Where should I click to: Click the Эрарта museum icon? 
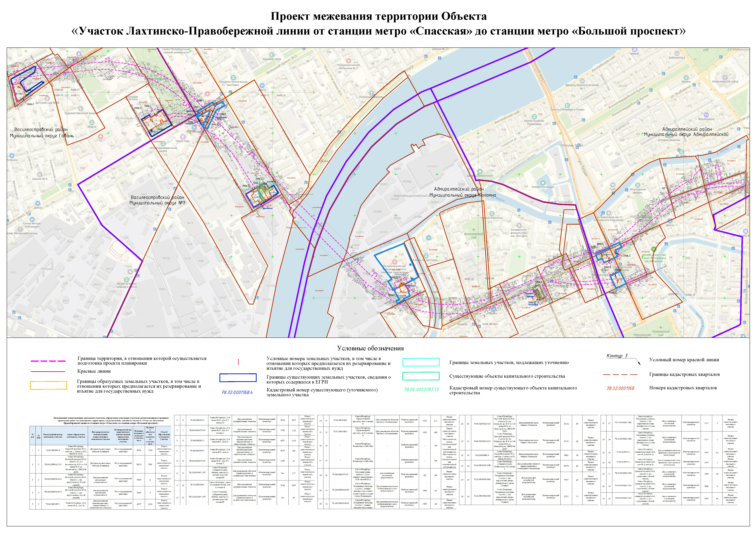pyautogui.click(x=92, y=123)
